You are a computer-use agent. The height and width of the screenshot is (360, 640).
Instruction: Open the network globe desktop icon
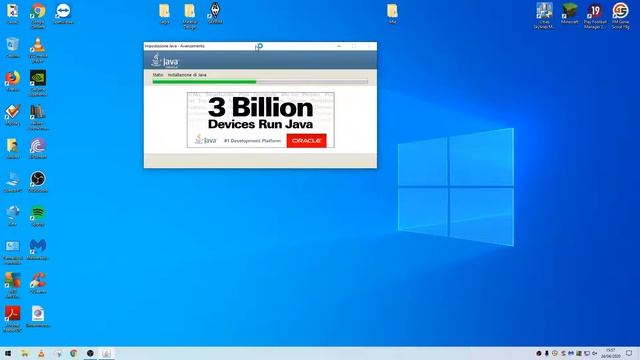point(13,216)
